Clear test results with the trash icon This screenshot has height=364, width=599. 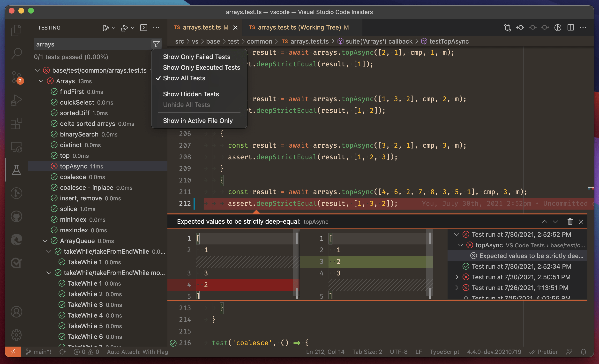[x=570, y=221]
